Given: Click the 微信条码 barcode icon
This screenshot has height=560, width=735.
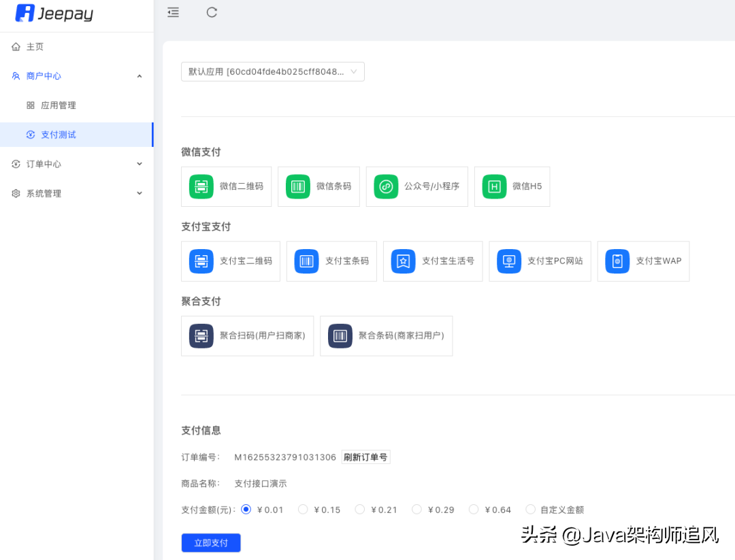Looking at the screenshot, I should [x=318, y=186].
